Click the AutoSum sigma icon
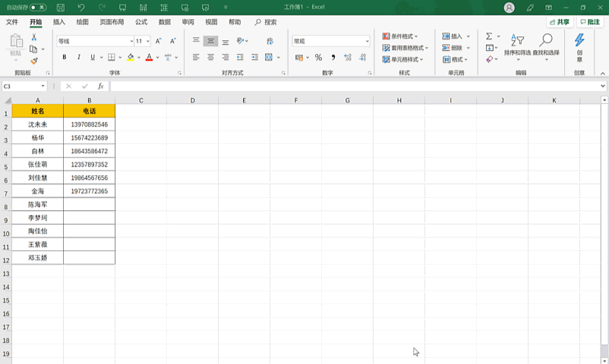Viewport: 609px width, 364px height. [x=489, y=36]
